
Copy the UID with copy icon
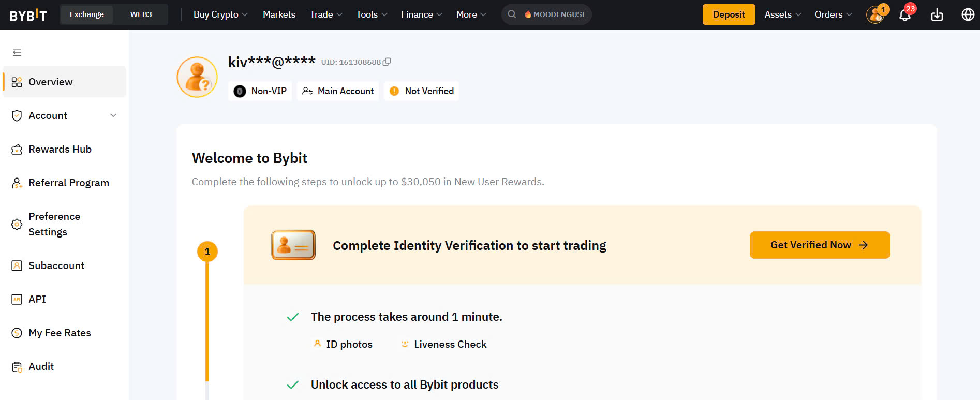387,62
